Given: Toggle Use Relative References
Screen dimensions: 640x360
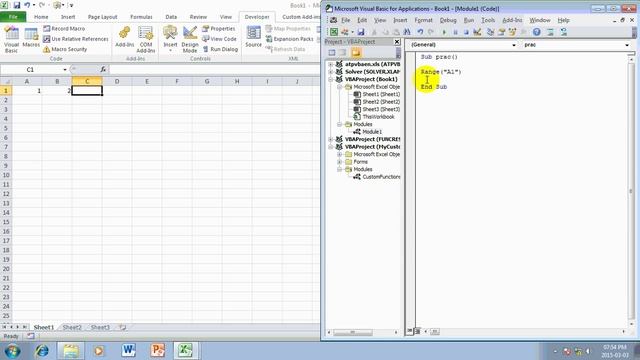Looking at the screenshot, I should click(x=76, y=39).
